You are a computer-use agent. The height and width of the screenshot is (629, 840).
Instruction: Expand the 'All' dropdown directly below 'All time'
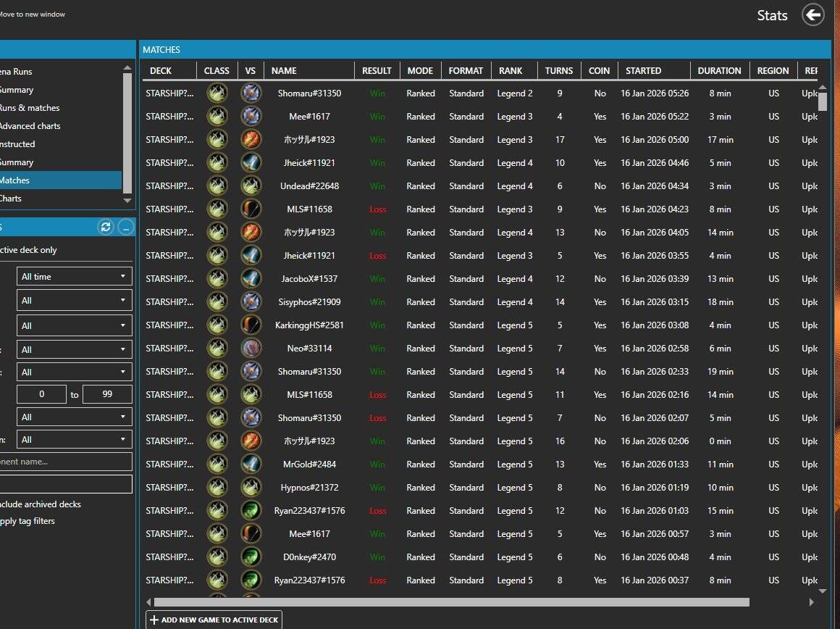click(x=73, y=301)
